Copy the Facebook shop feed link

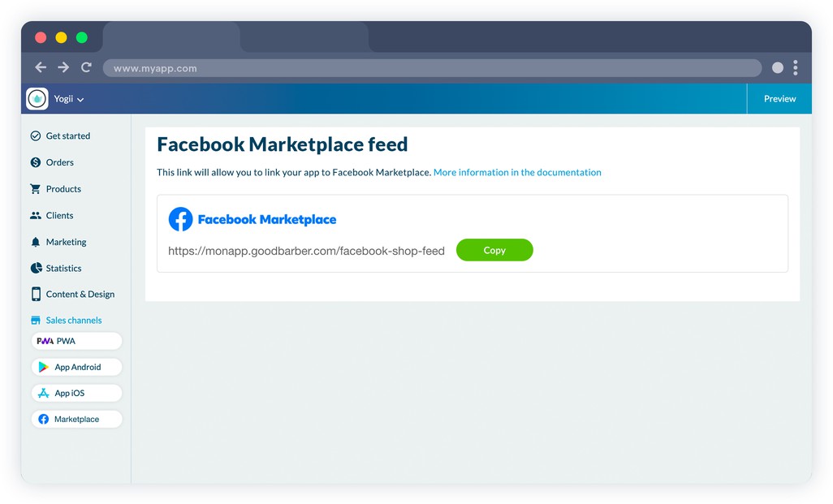[494, 250]
